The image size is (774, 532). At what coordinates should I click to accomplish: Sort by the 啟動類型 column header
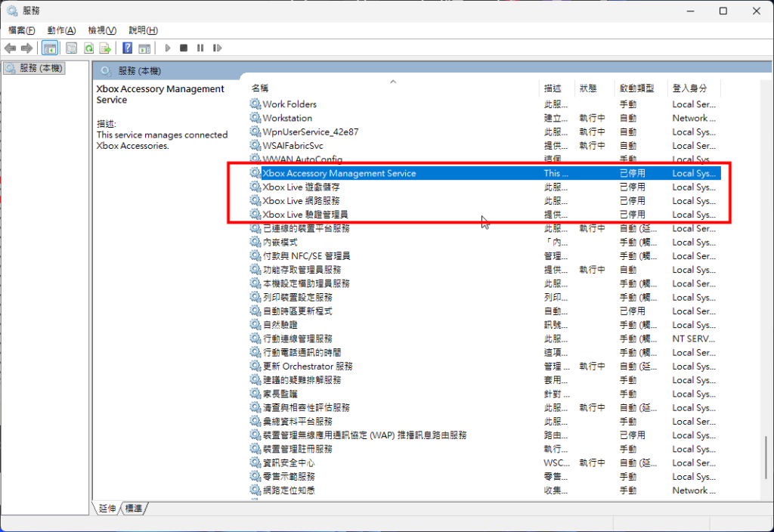point(636,88)
